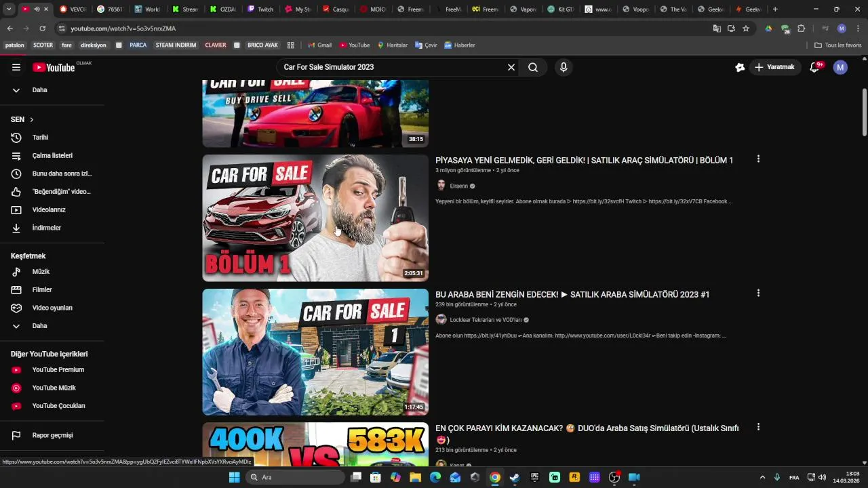Switch to the Kit GT browser tab

coord(560,9)
